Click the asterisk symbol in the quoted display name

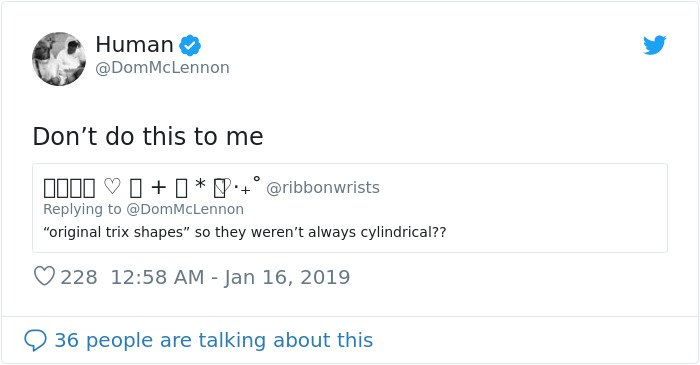click(200, 184)
